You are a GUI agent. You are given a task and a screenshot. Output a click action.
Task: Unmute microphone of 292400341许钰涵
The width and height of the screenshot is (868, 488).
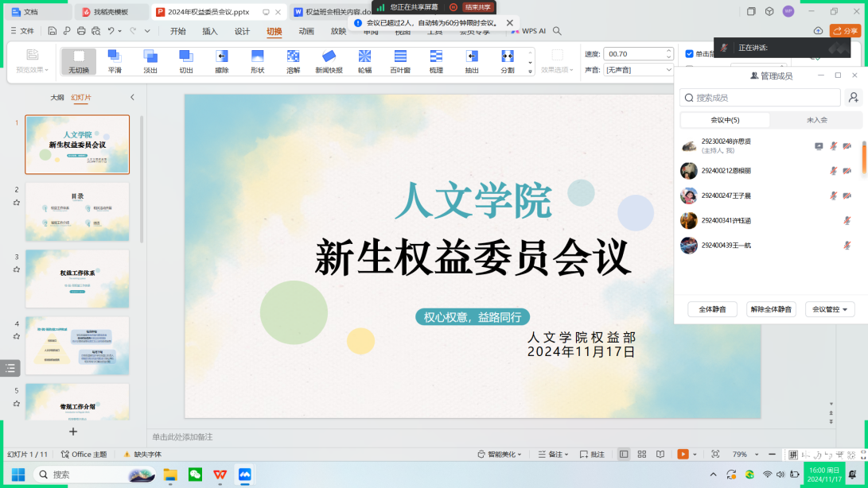coord(847,221)
